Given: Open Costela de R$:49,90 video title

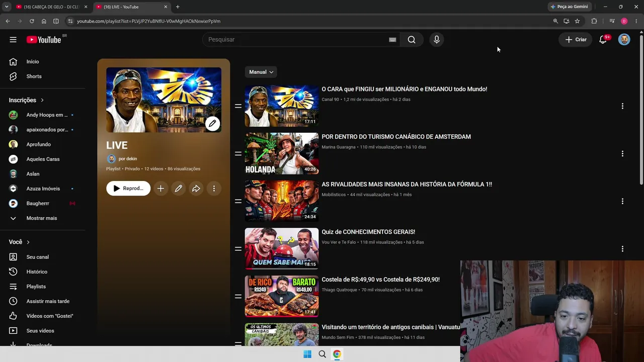Looking at the screenshot, I should [381, 280].
